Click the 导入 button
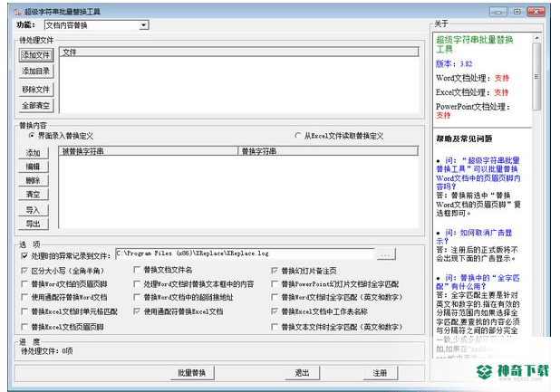 click(x=34, y=210)
